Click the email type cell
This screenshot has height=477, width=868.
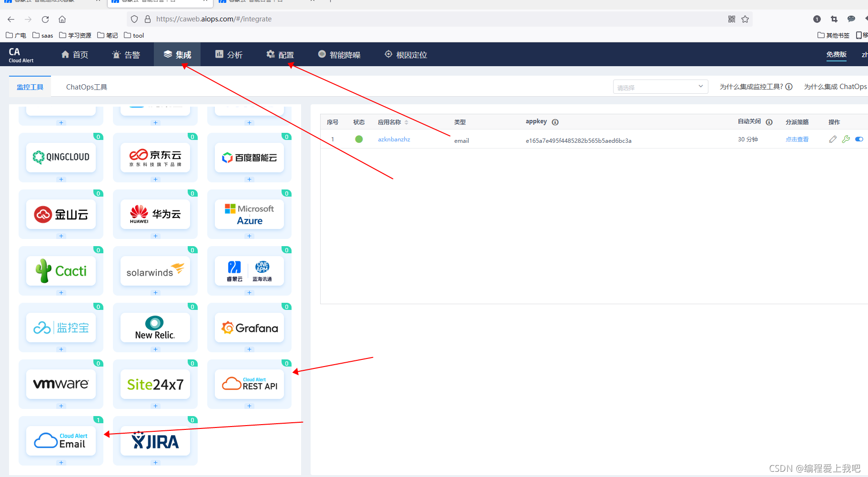click(x=462, y=141)
